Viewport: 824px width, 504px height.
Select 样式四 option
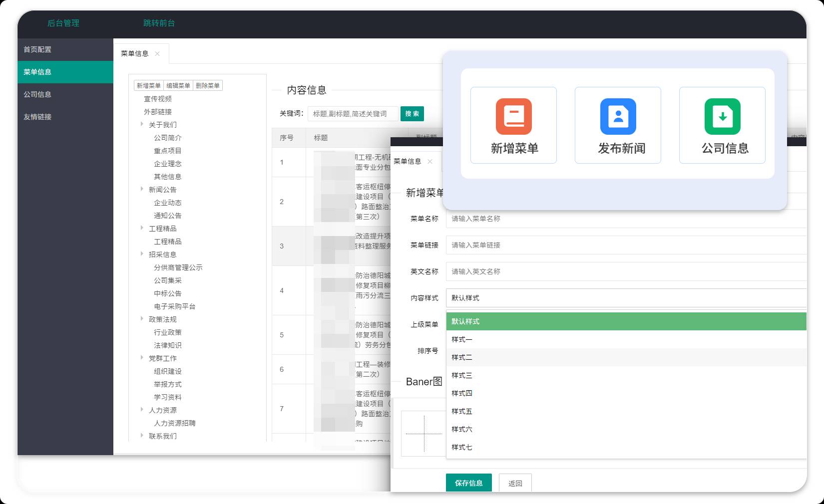click(626, 393)
